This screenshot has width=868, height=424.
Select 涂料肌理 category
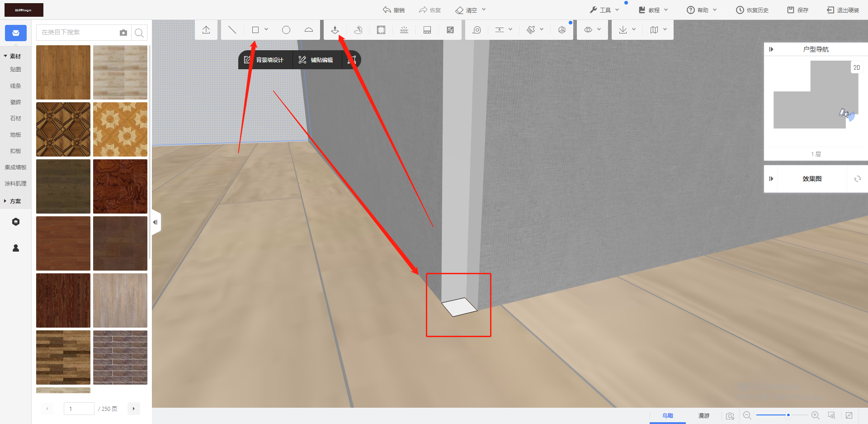[x=16, y=183]
